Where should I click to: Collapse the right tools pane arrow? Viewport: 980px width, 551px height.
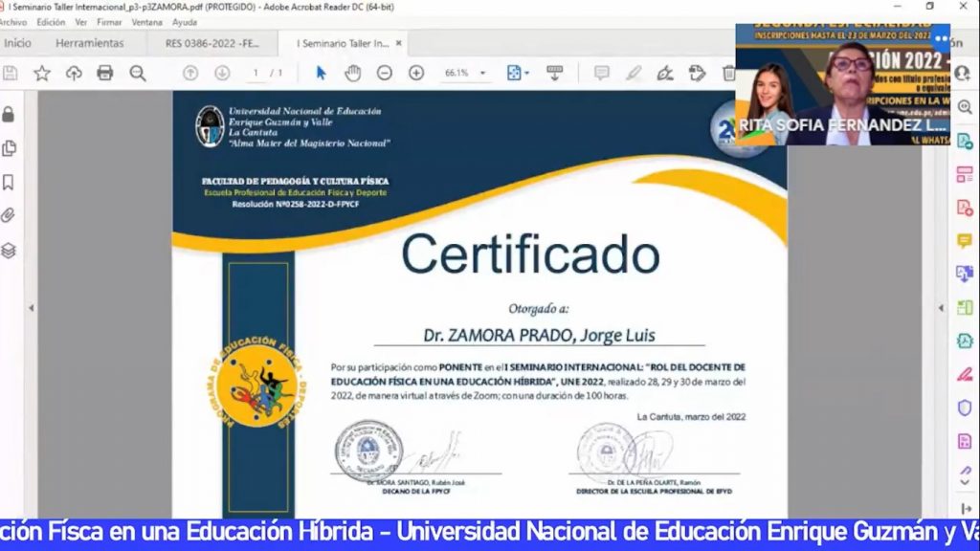[x=942, y=307]
